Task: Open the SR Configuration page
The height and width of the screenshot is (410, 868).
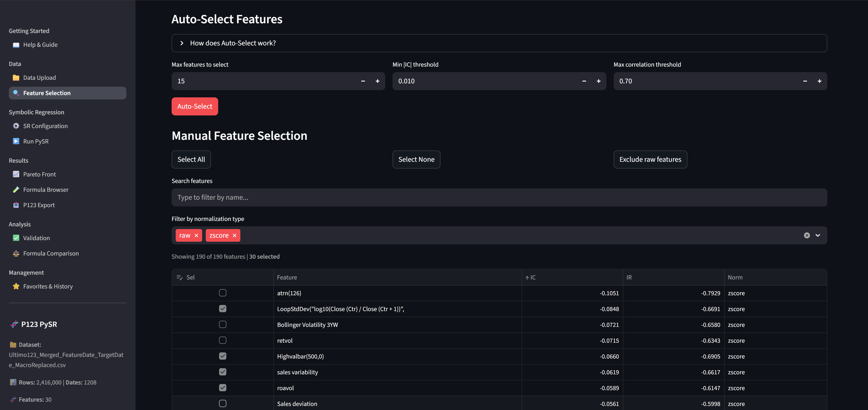Action: coord(45,126)
